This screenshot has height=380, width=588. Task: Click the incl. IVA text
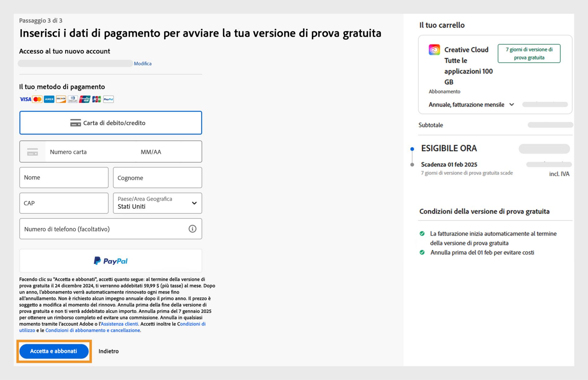coord(559,174)
